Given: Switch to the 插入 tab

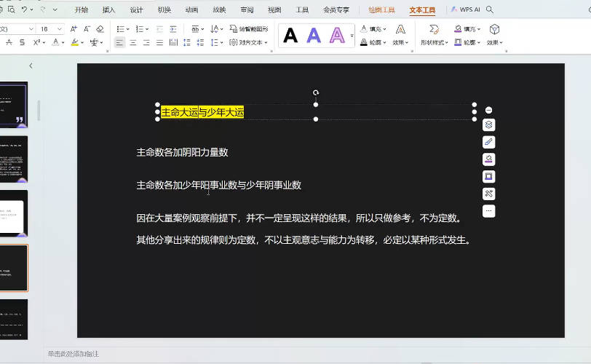Looking at the screenshot, I should [108, 10].
